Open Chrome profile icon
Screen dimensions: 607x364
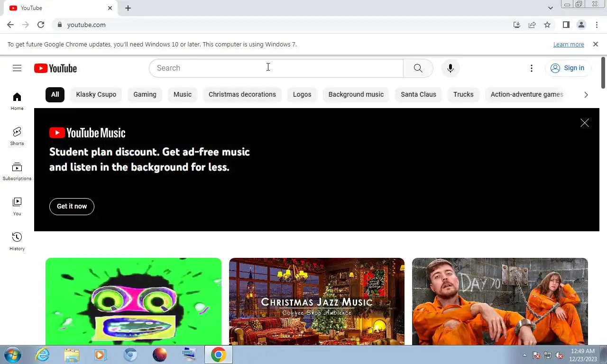(581, 25)
